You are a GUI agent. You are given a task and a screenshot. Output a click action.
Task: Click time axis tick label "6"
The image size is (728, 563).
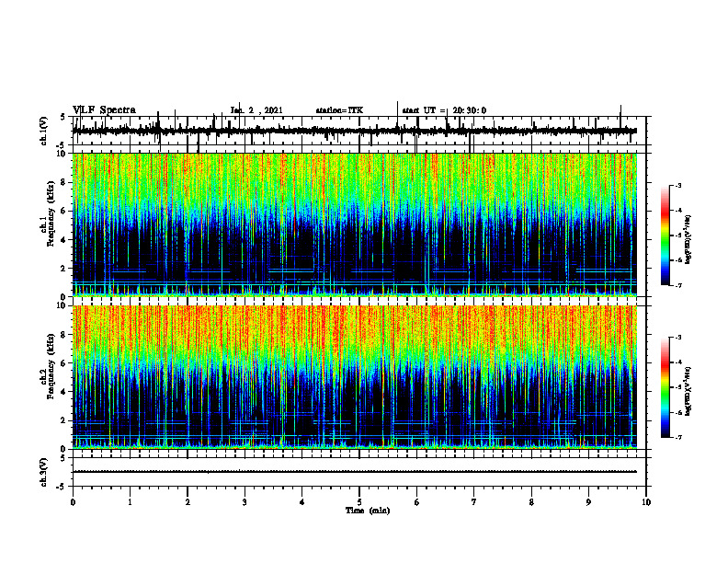417,502
